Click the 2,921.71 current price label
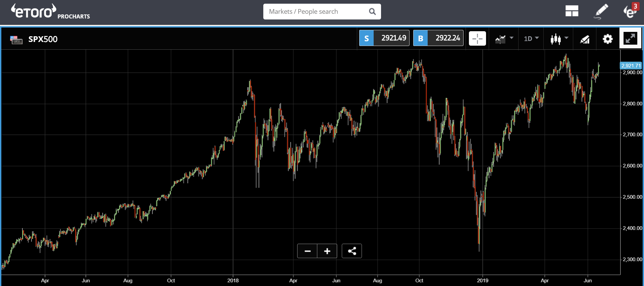Viewport: 644px width, 286px height. (631, 65)
